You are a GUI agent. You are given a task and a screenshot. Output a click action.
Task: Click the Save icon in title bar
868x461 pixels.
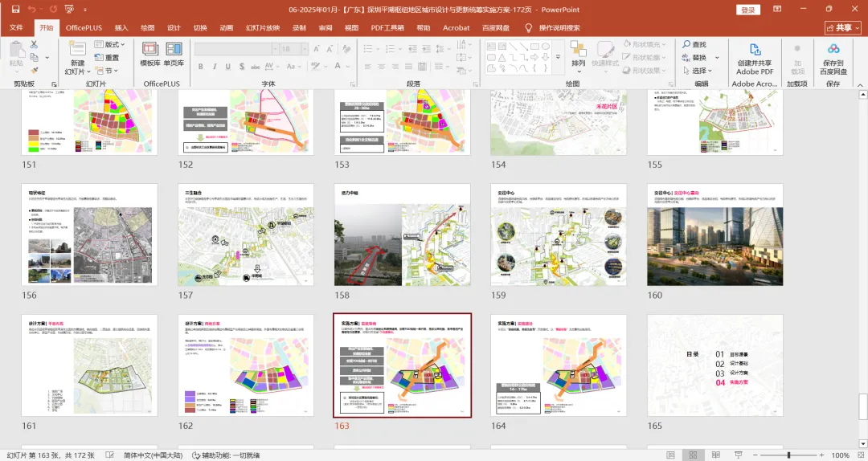15,10
